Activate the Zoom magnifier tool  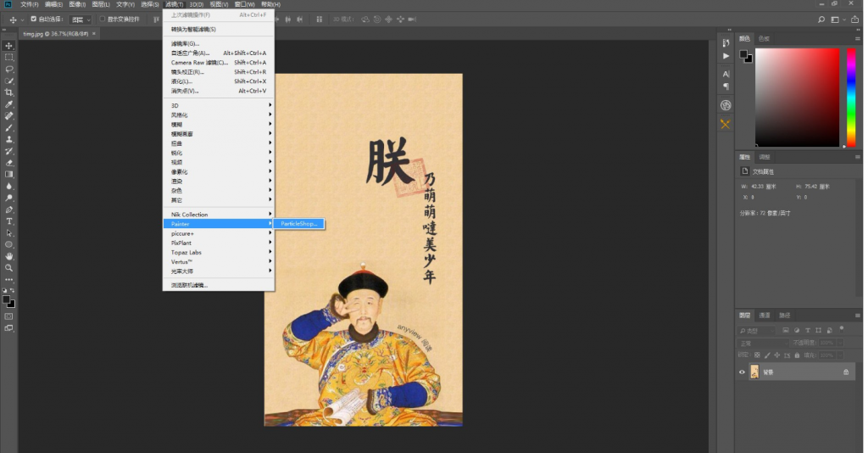(9, 268)
